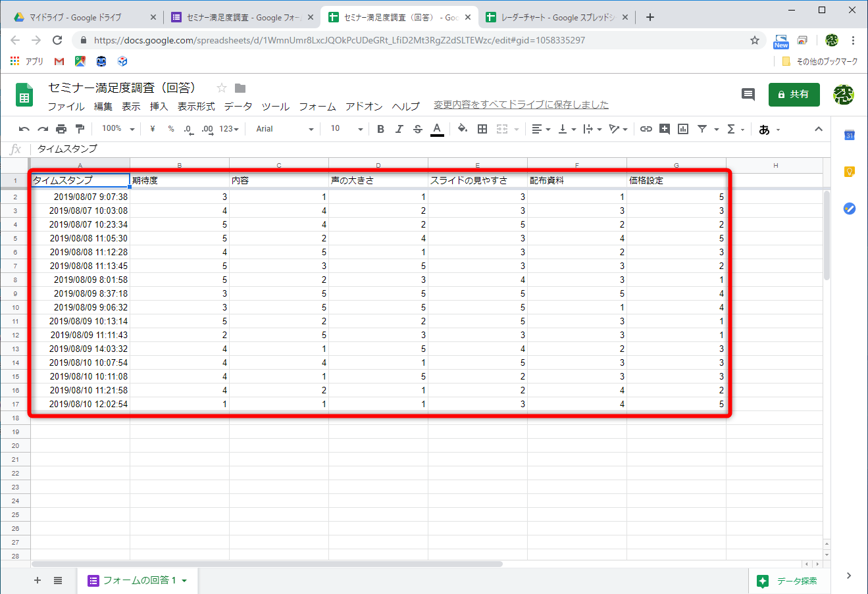
Task: Open the アドオン menu
Action: pos(365,107)
